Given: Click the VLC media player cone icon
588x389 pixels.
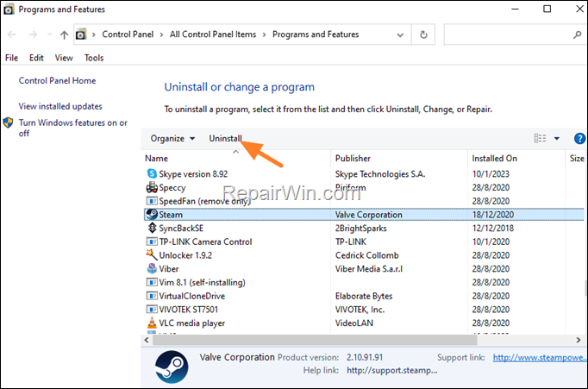Looking at the screenshot, I should [152, 323].
